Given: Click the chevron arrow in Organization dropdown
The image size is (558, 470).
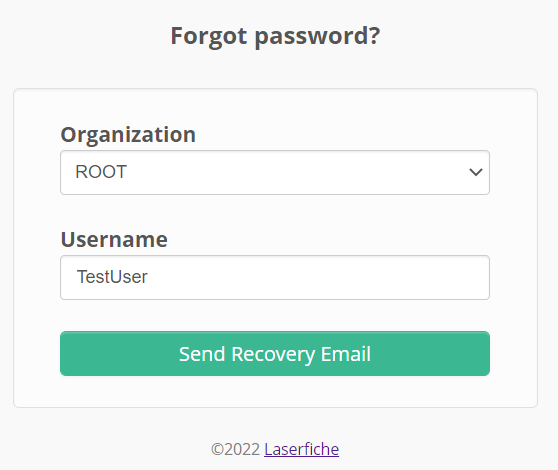Looking at the screenshot, I should (x=475, y=172).
